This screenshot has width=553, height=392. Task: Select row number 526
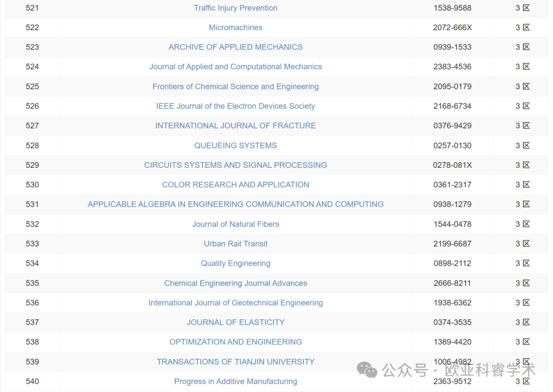tap(32, 106)
